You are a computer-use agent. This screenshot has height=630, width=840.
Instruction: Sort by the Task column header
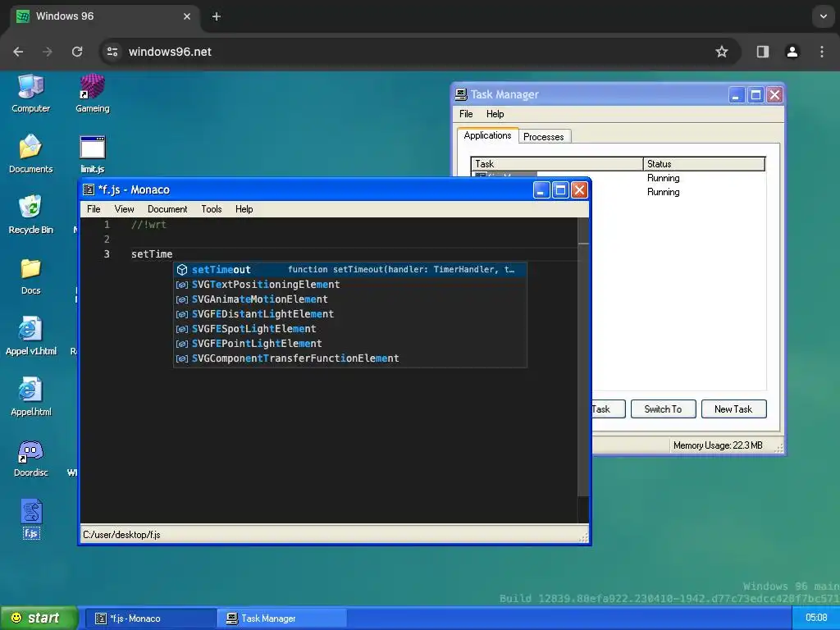tap(557, 164)
